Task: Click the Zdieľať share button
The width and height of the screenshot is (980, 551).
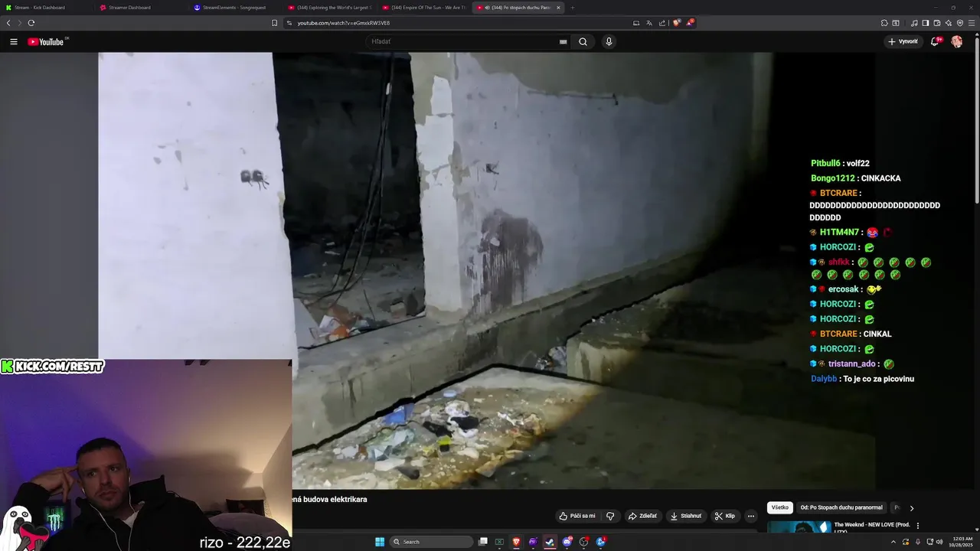Action: [642, 516]
